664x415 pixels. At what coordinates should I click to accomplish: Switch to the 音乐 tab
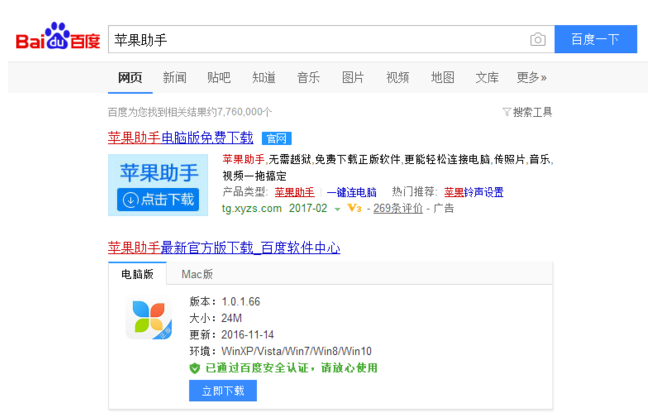point(308,77)
